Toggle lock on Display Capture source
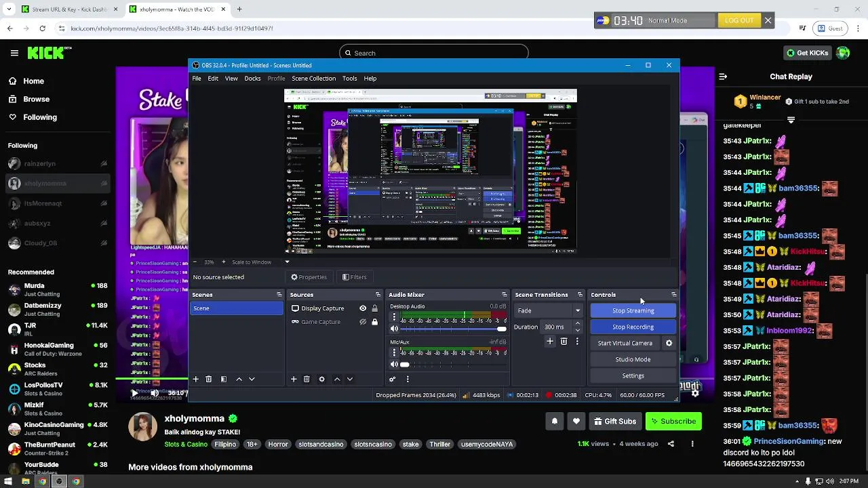 pyautogui.click(x=374, y=308)
